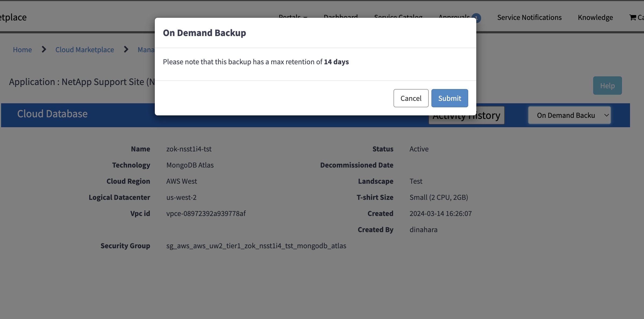Click the Help button

[x=607, y=86]
